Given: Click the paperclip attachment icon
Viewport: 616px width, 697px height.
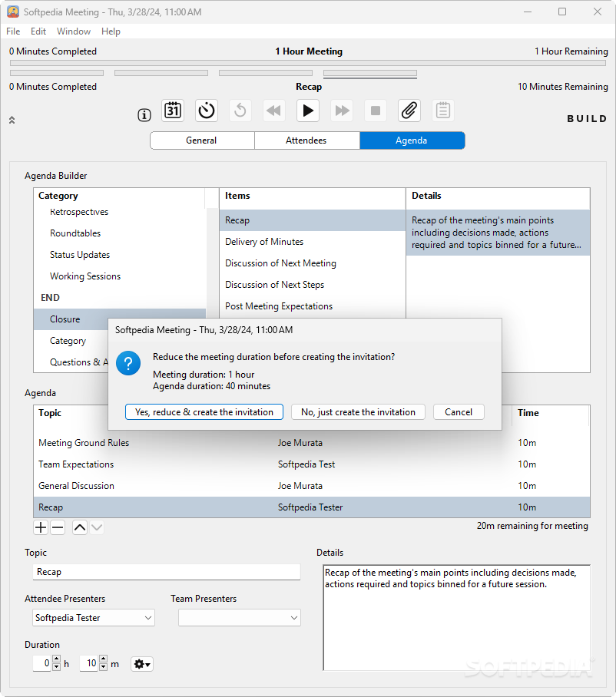Looking at the screenshot, I should [409, 111].
